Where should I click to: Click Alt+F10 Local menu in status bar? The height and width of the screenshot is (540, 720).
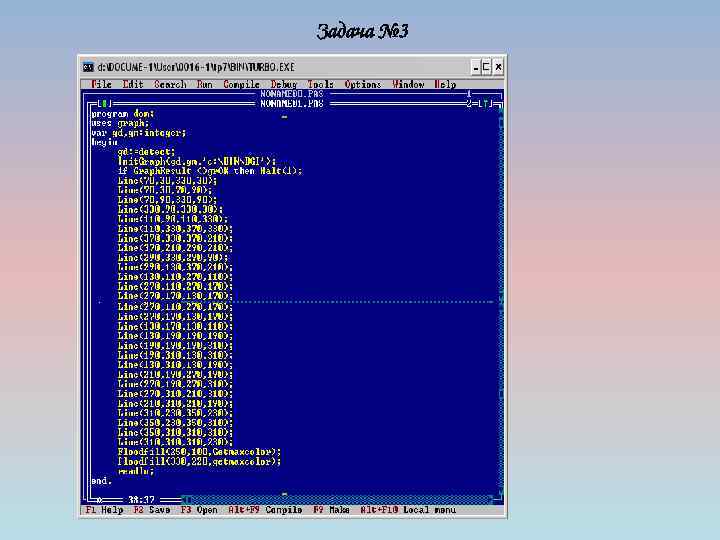(x=408, y=510)
